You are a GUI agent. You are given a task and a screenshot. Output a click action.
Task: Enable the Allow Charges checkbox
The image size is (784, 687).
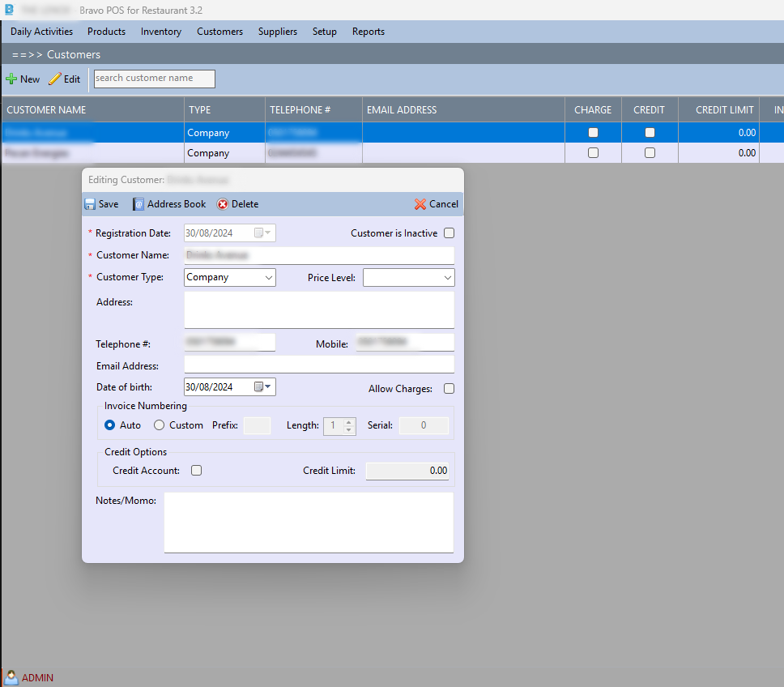click(450, 389)
